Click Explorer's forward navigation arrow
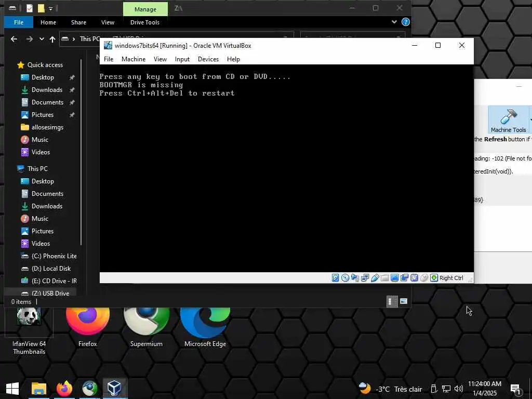The width and height of the screenshot is (532, 399). pos(30,39)
